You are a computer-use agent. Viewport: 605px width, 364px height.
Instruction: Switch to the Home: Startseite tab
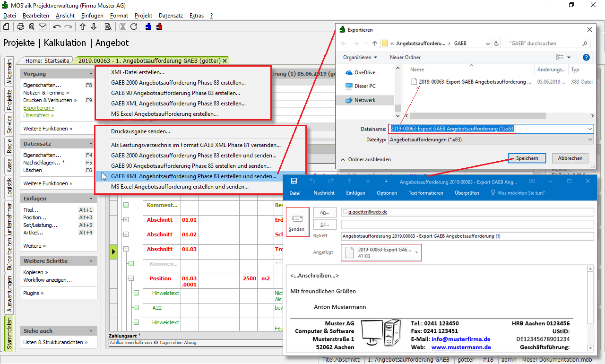coord(47,61)
